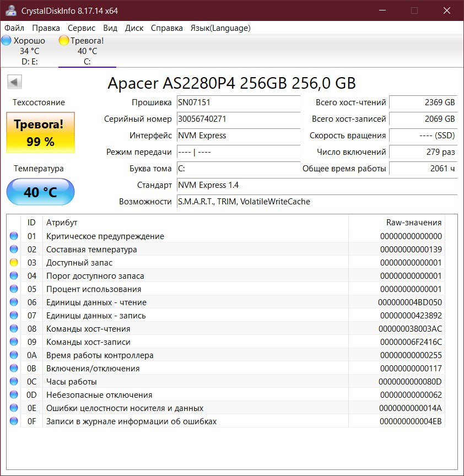Select the Критическое предупреждение row text
Image resolution: width=464 pixels, height=476 pixels.
105,236
